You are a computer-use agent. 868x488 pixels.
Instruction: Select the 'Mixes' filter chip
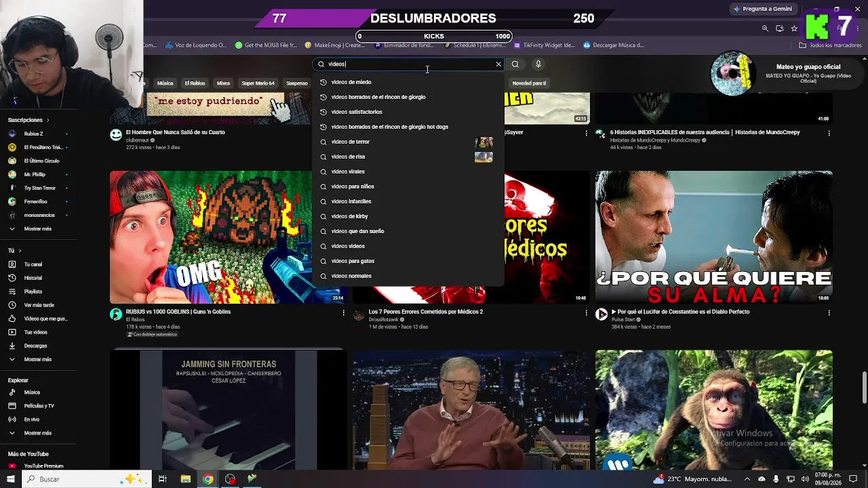tap(223, 83)
